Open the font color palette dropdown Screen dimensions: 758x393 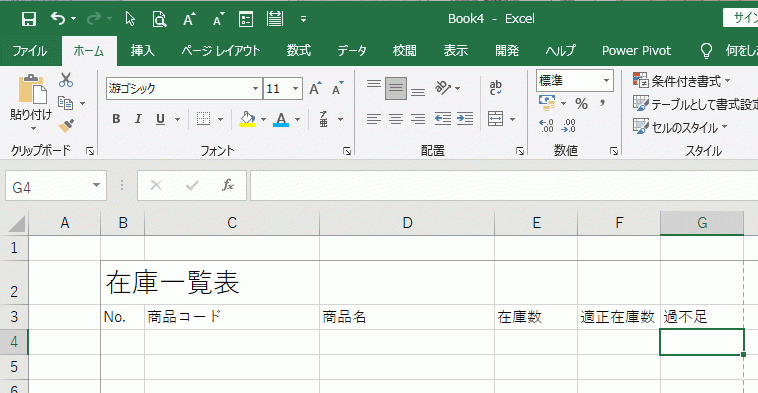(297, 119)
